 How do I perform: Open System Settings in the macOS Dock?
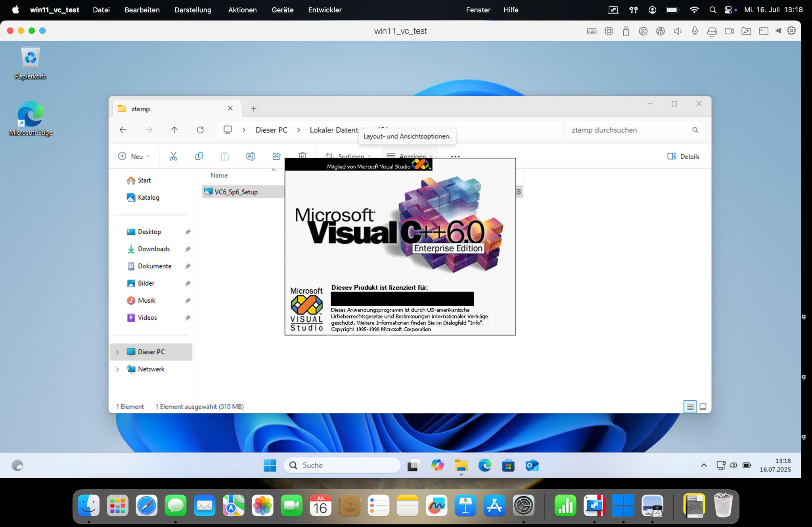523,505
